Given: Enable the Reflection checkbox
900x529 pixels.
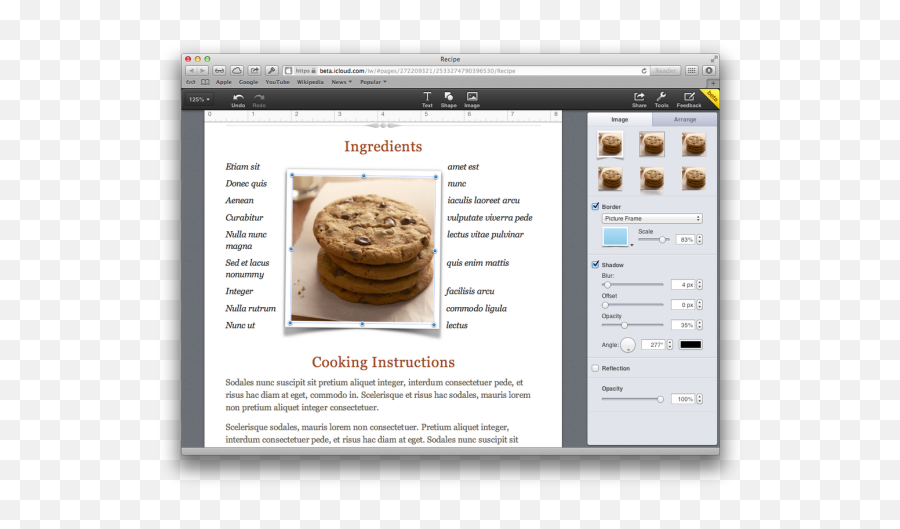Looking at the screenshot, I should point(595,368).
